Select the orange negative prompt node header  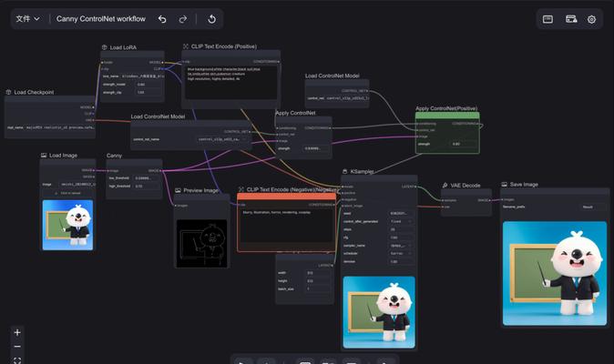click(286, 197)
